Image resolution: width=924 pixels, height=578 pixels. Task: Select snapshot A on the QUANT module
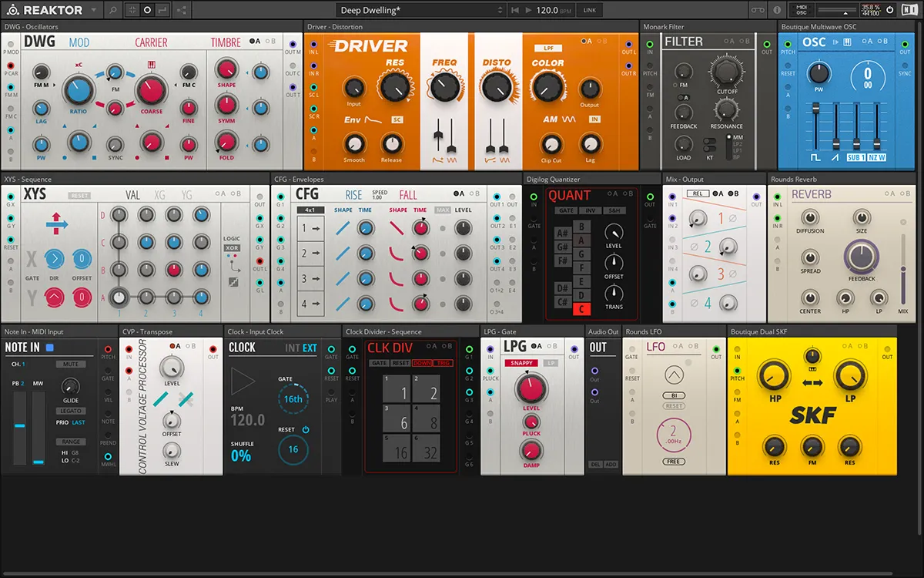[x=611, y=194]
